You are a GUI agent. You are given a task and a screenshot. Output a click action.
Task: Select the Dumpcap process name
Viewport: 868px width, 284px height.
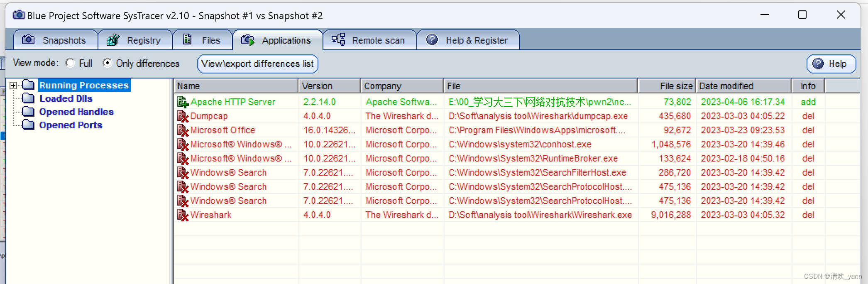click(209, 116)
